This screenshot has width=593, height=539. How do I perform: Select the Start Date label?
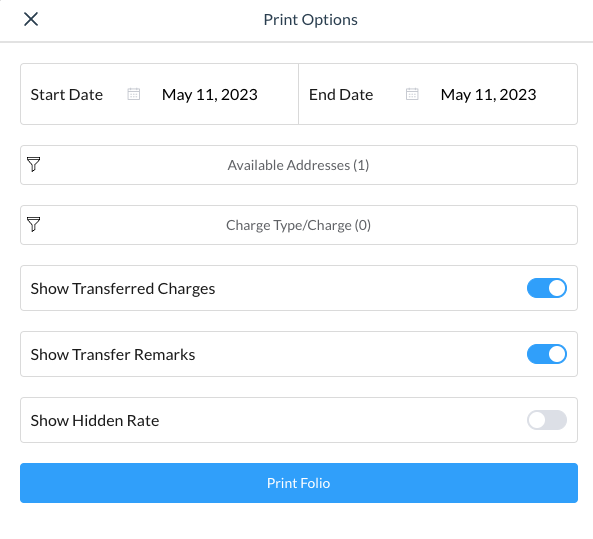pyautogui.click(x=67, y=95)
